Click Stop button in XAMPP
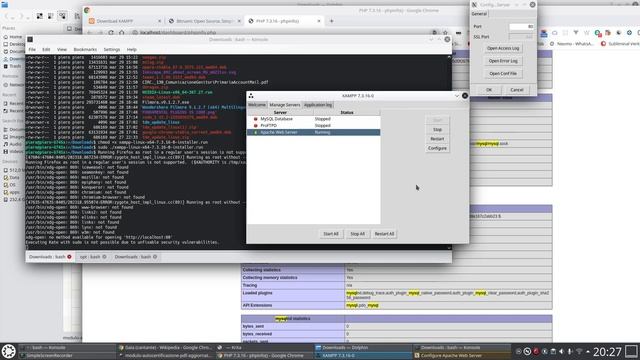This screenshot has width=640, height=360. 437,129
